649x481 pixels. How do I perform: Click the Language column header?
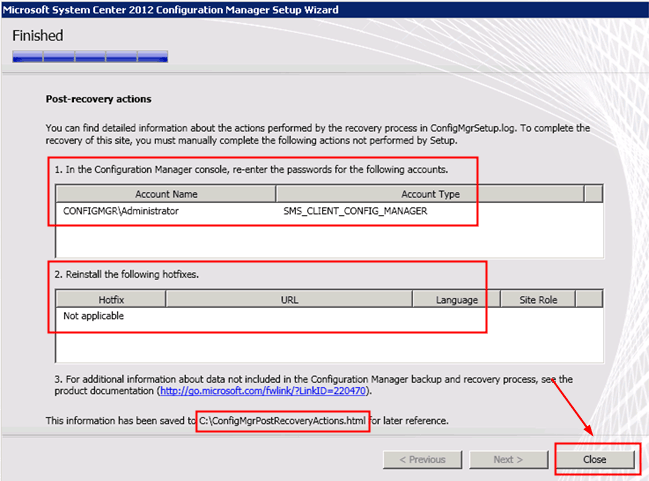[x=457, y=299]
